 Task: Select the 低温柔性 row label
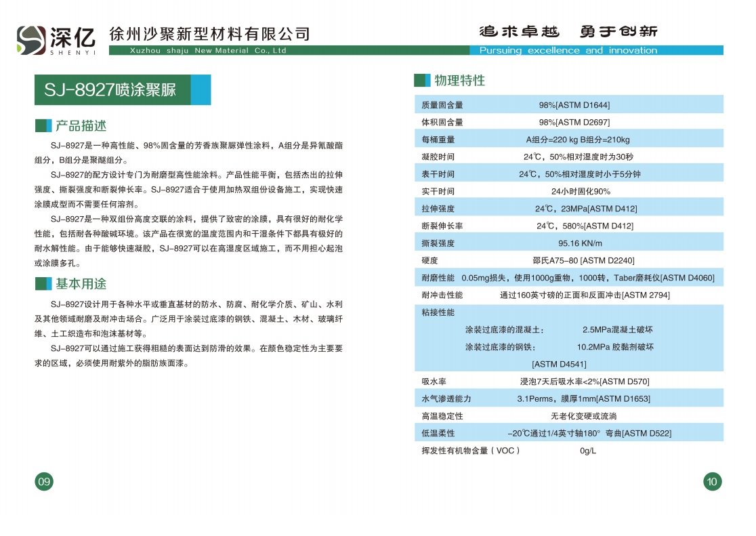(x=438, y=433)
